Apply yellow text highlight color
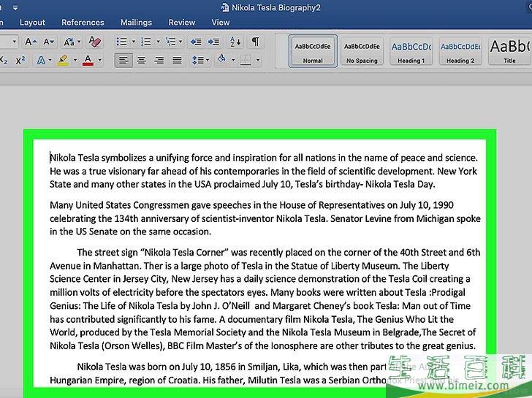The height and width of the screenshot is (398, 532). click(63, 61)
